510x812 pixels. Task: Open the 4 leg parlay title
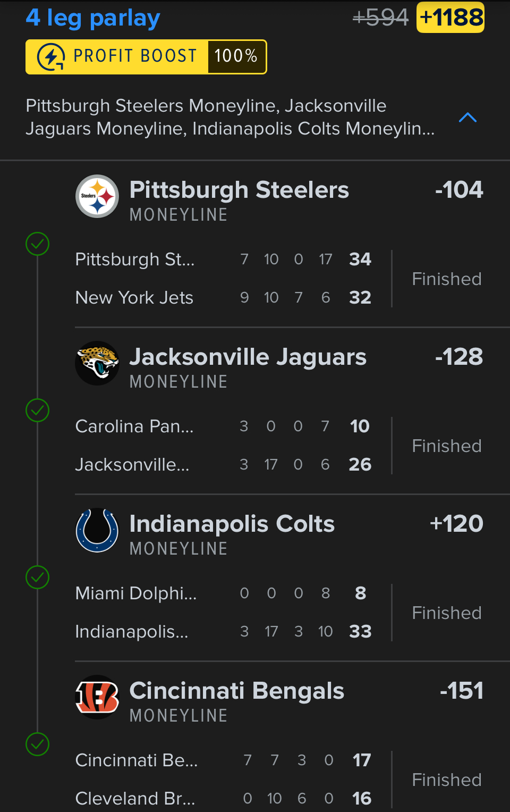93,18
